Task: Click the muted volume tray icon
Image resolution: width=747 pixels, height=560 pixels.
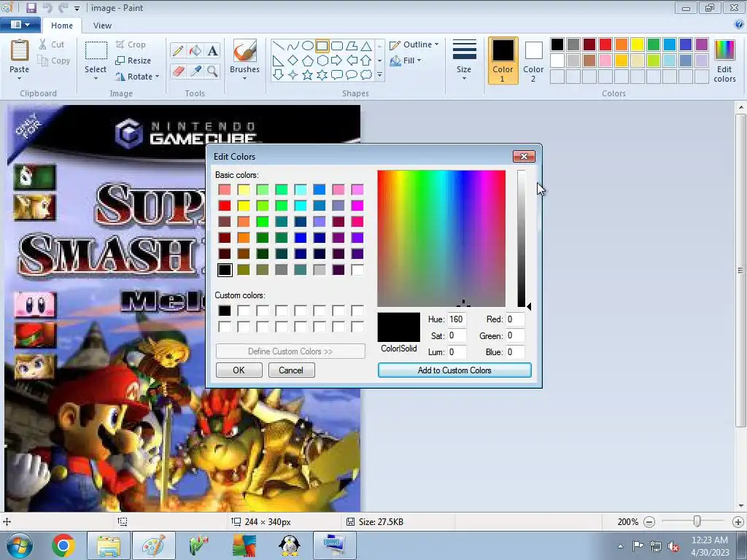Action: pyautogui.click(x=673, y=545)
